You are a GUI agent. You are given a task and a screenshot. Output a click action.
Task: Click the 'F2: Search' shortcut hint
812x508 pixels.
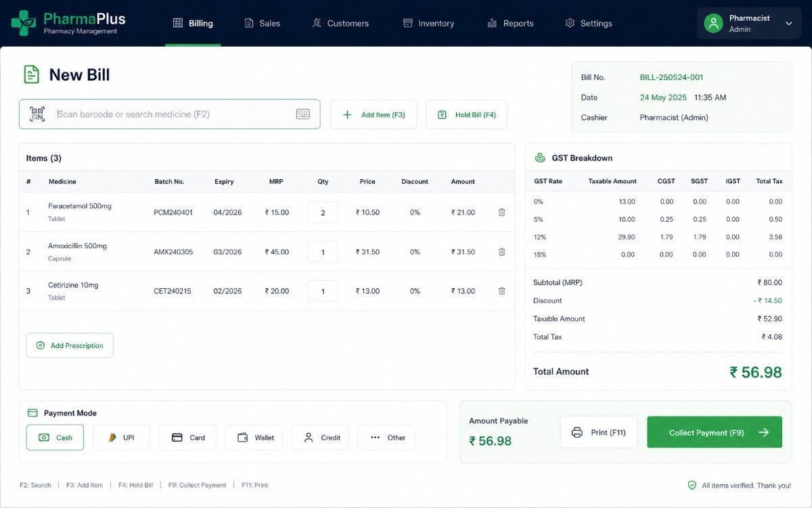(35, 485)
